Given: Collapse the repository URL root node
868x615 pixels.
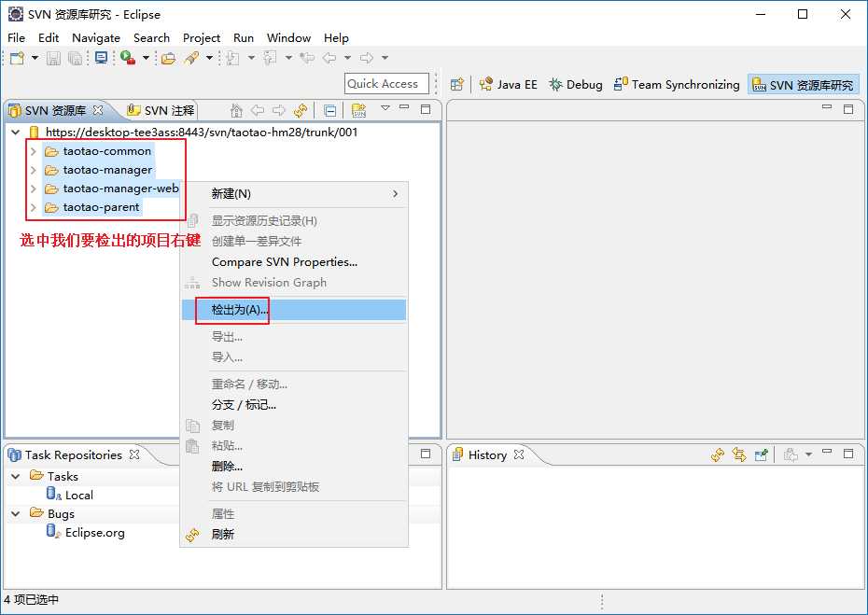Looking at the screenshot, I should click(x=16, y=133).
